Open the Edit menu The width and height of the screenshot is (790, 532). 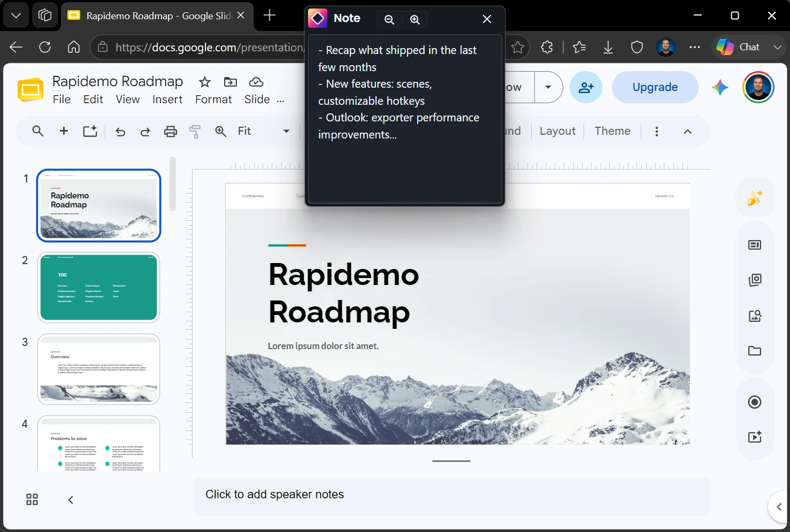pyautogui.click(x=93, y=99)
